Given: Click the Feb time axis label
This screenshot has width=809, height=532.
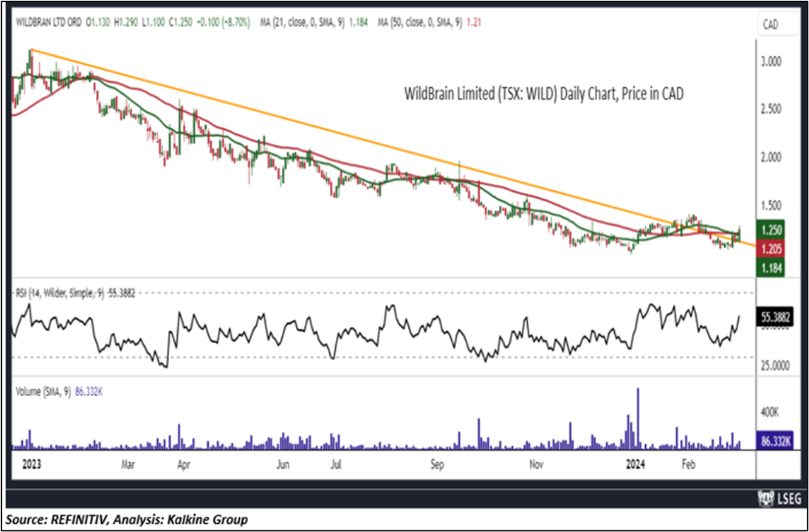Looking at the screenshot, I should tap(687, 464).
